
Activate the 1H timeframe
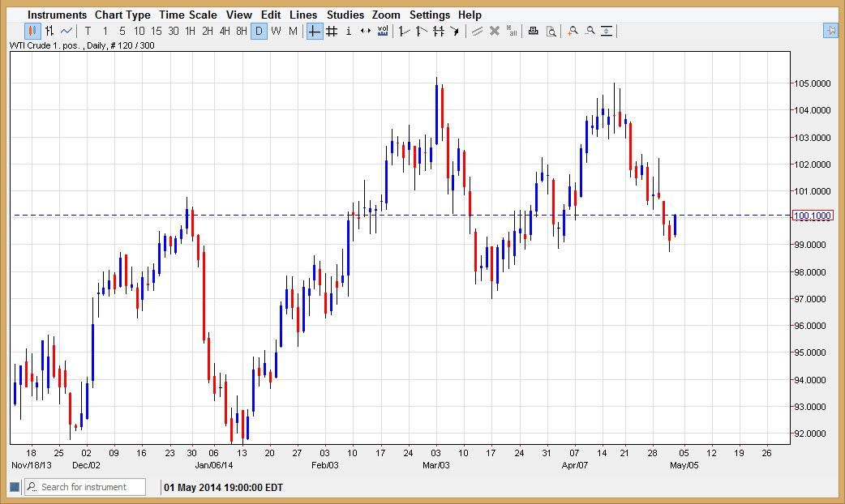pyautogui.click(x=189, y=31)
